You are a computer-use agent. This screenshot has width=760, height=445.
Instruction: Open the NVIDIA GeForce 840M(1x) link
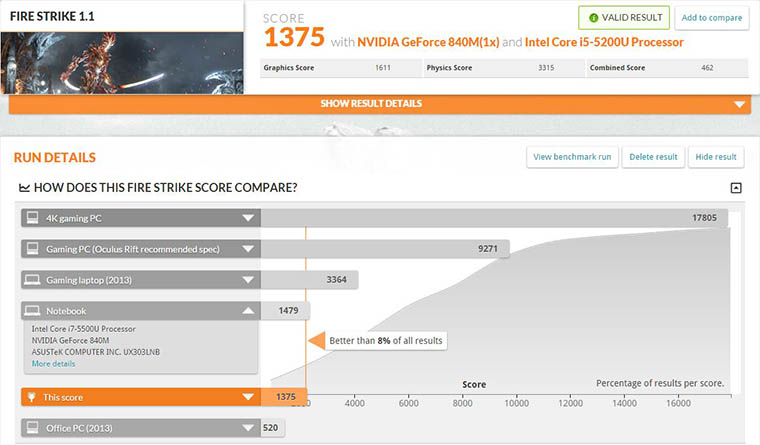(x=428, y=42)
